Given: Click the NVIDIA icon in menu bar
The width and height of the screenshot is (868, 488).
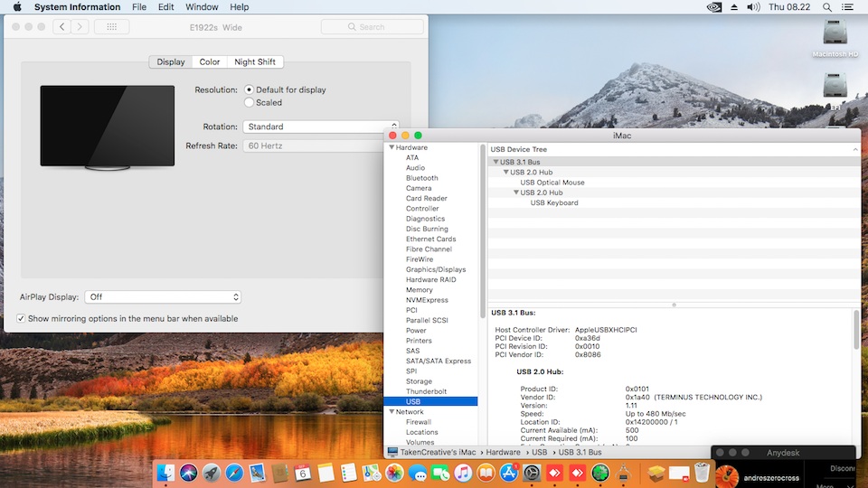Looking at the screenshot, I should tap(712, 7).
